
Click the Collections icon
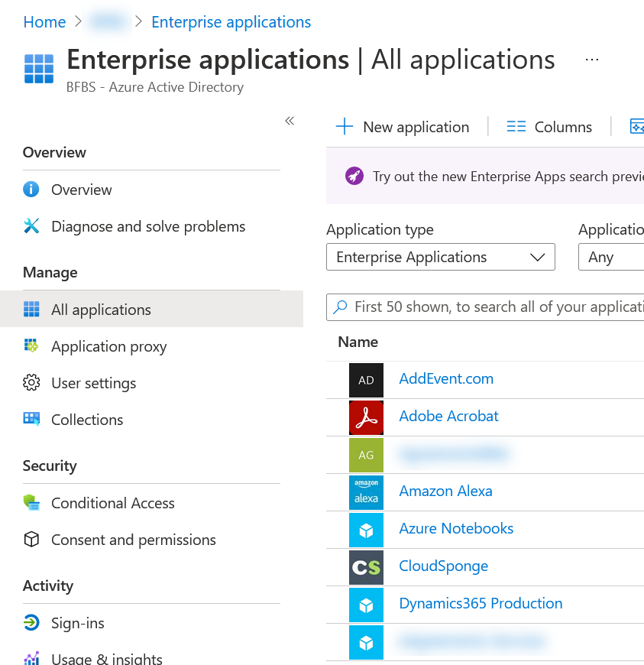(31, 419)
